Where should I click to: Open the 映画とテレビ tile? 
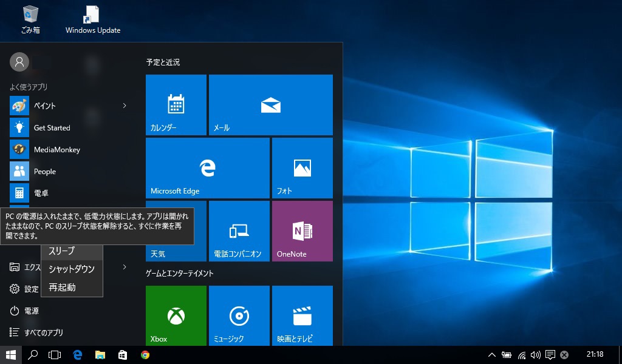click(x=302, y=315)
